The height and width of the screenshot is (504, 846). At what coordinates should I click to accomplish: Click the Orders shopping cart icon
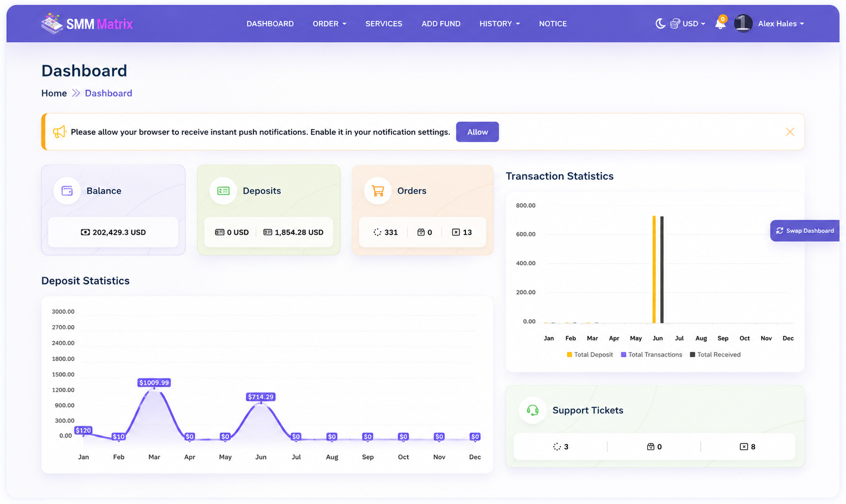point(378,191)
